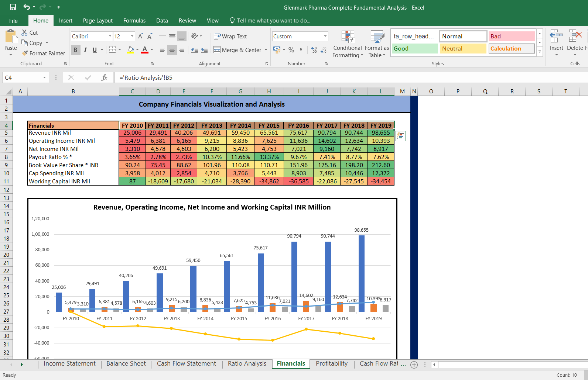
Task: Apply the Calculation cell style
Action: pyautogui.click(x=512, y=48)
